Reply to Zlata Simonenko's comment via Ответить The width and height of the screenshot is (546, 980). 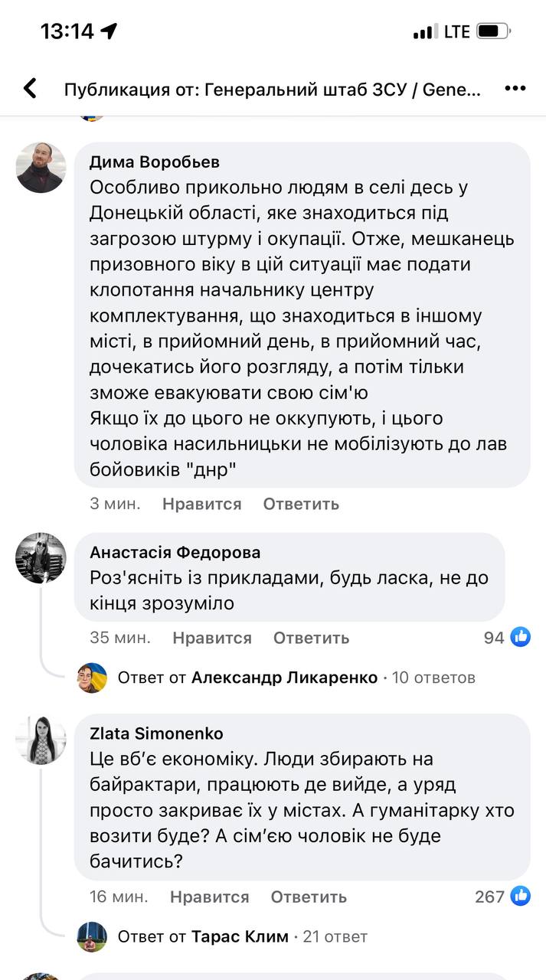[309, 897]
